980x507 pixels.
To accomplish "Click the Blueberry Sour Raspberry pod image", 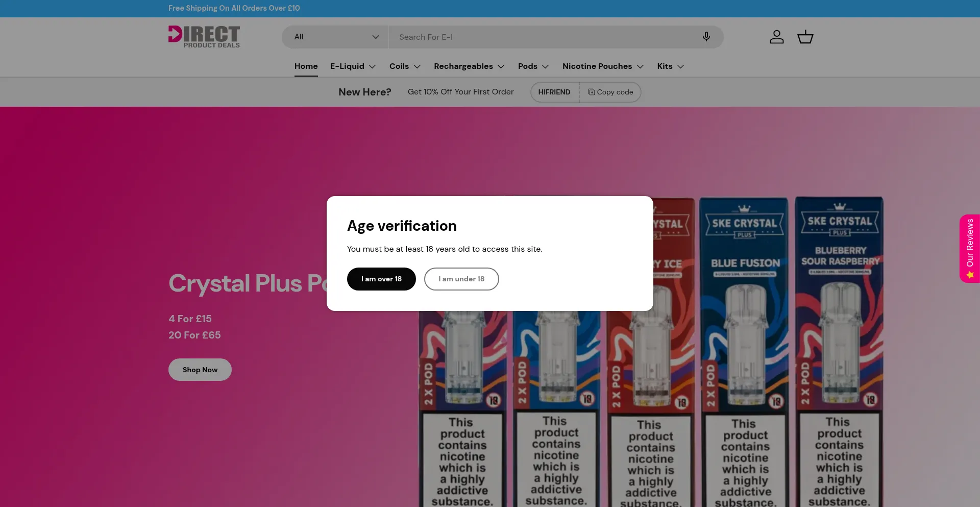I will coord(840,352).
